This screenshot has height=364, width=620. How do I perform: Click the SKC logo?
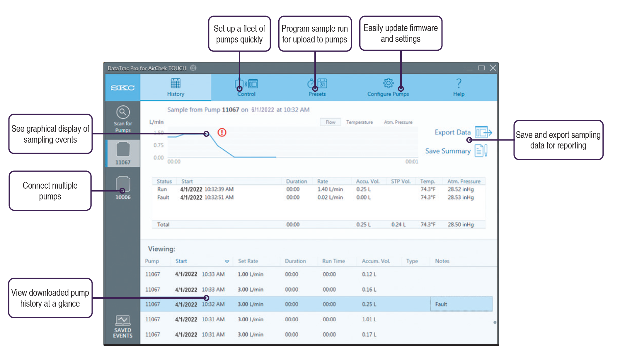pos(123,88)
